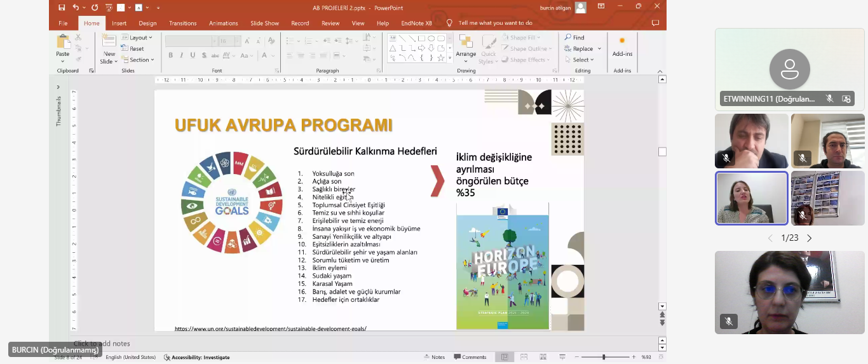Undo the last action
Viewport: 868px width, 364px height.
point(76,7)
